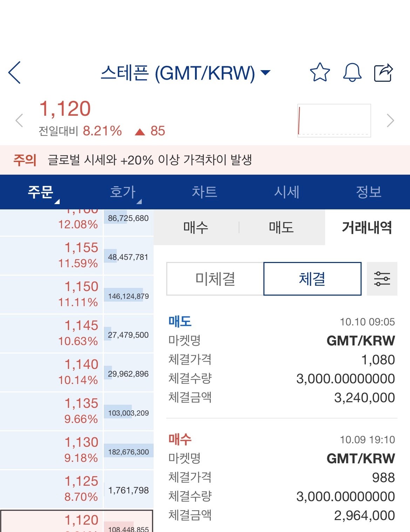Tap order quantity 146,124,879
The height and width of the screenshot is (532, 410).
pos(128,296)
